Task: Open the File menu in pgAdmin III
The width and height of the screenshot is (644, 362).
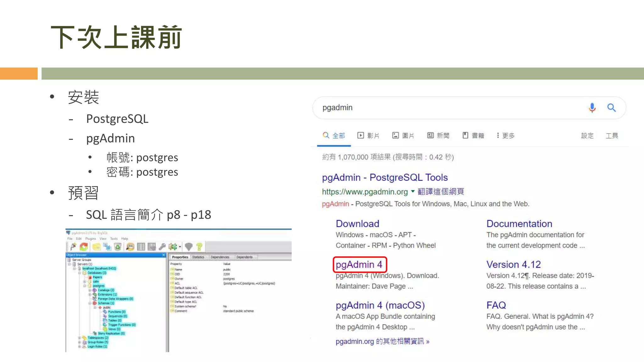Action: click(x=70, y=239)
